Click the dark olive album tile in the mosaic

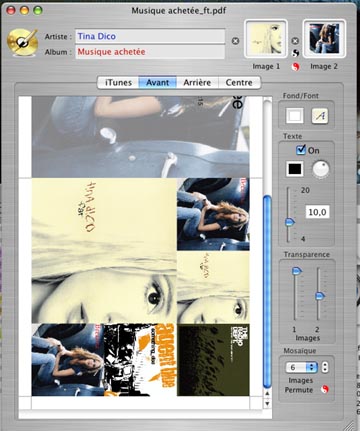(213, 360)
